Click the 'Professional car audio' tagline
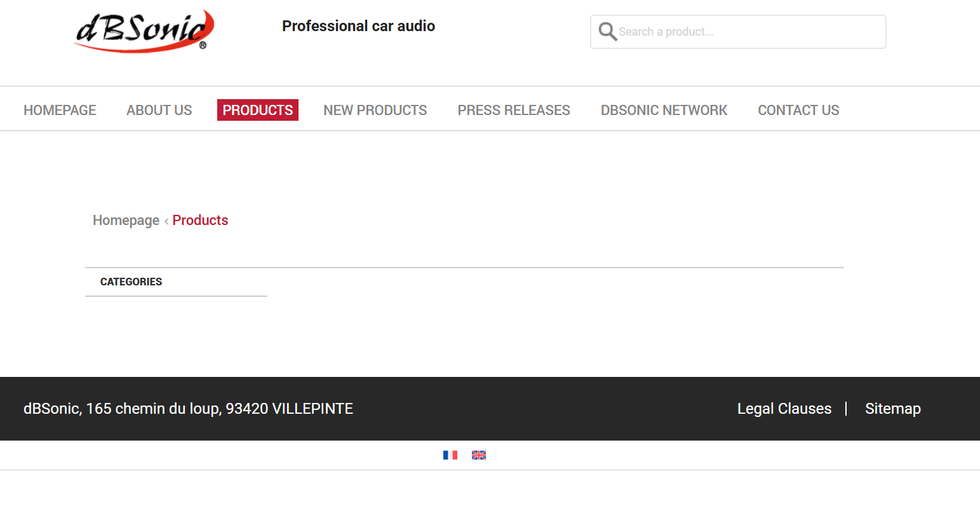 358,26
